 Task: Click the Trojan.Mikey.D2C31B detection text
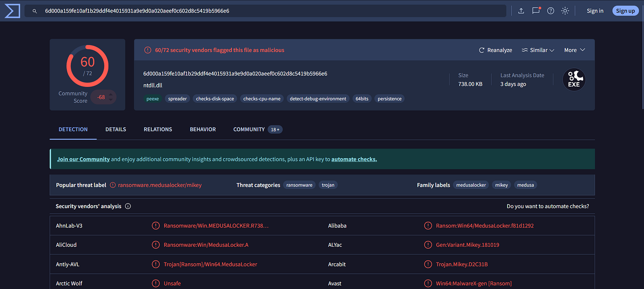(462, 264)
